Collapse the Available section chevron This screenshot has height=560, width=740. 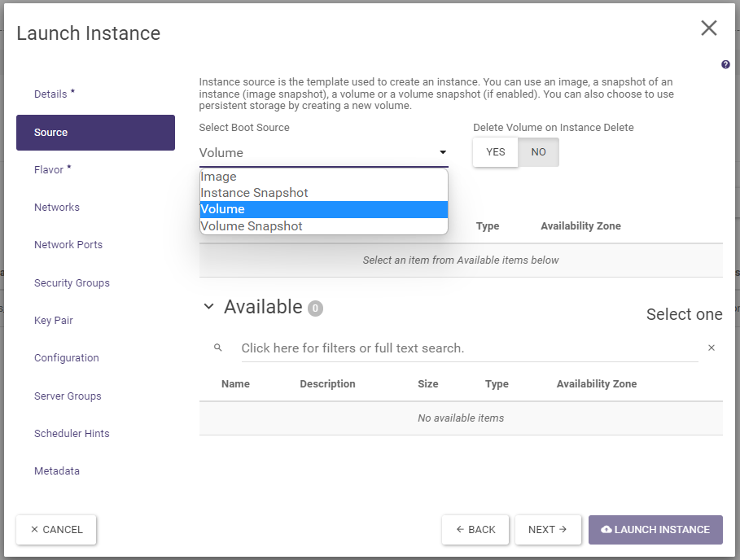pyautogui.click(x=208, y=307)
